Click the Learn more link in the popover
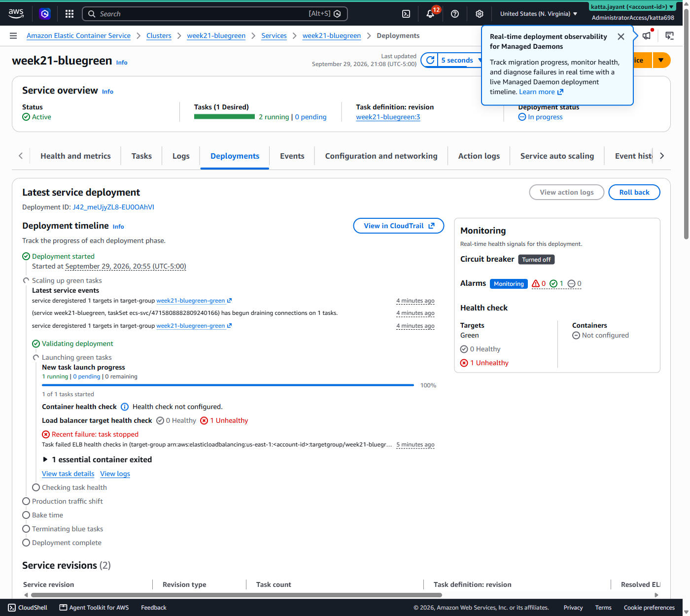This screenshot has width=690, height=616. point(541,92)
